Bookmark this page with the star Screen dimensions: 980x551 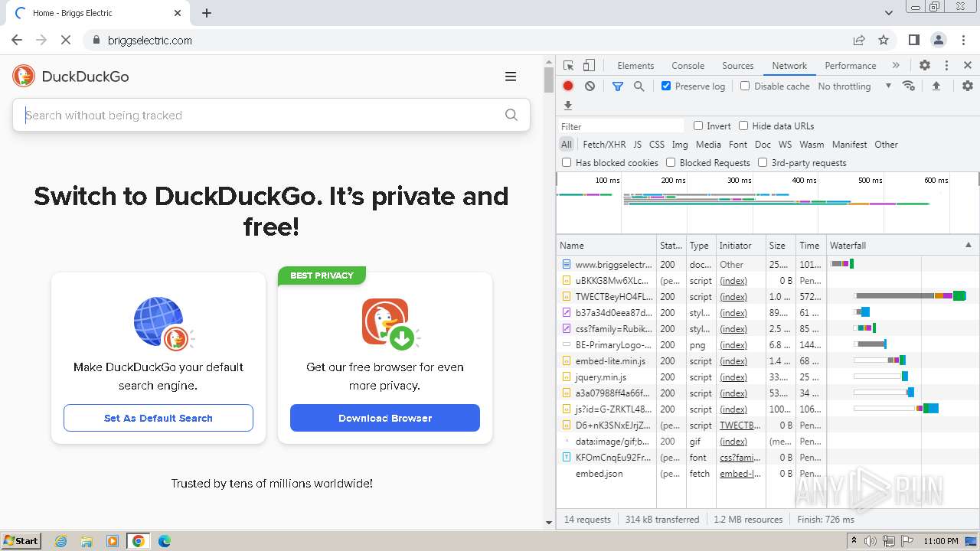coord(884,41)
